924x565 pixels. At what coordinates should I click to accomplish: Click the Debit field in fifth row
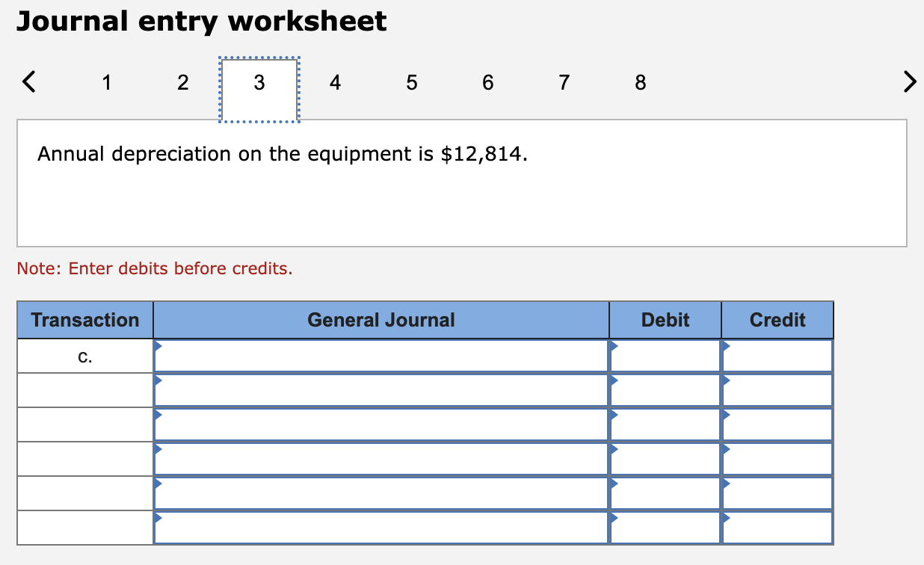665,493
